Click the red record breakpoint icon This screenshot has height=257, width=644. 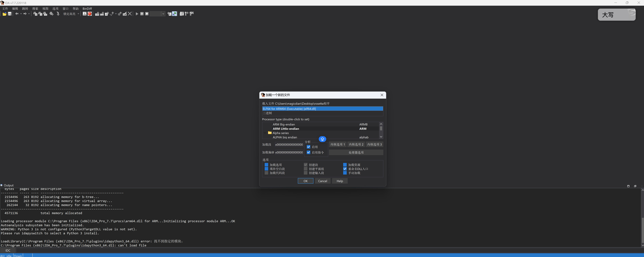tap(90, 14)
